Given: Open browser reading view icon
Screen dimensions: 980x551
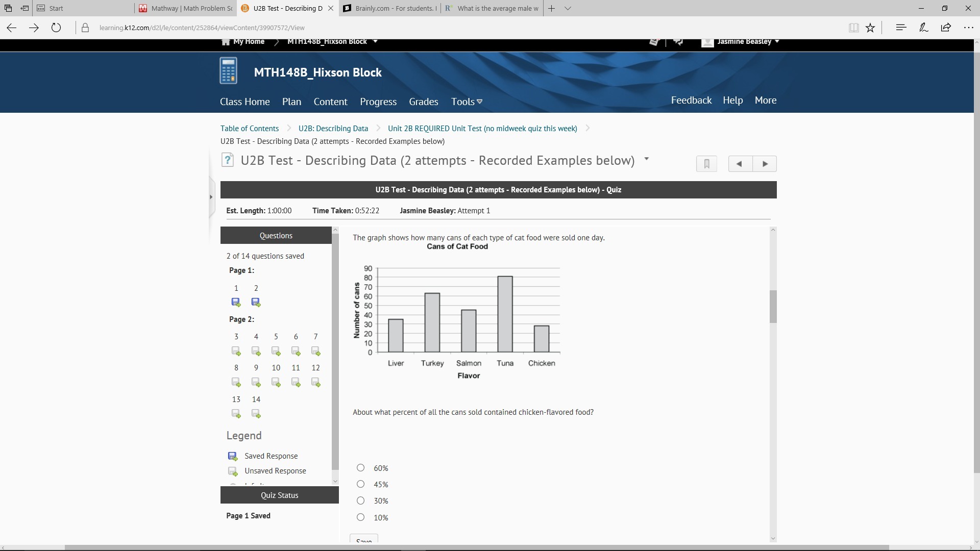Looking at the screenshot, I should click(853, 28).
